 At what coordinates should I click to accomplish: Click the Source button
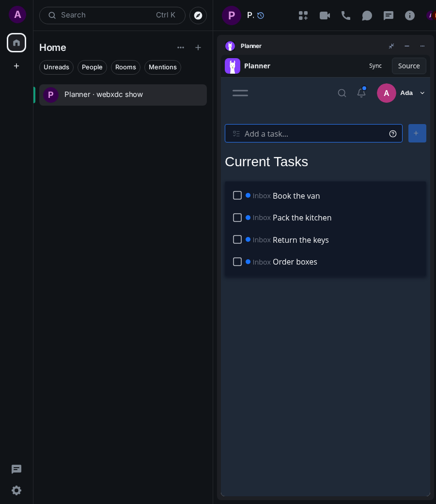click(409, 66)
